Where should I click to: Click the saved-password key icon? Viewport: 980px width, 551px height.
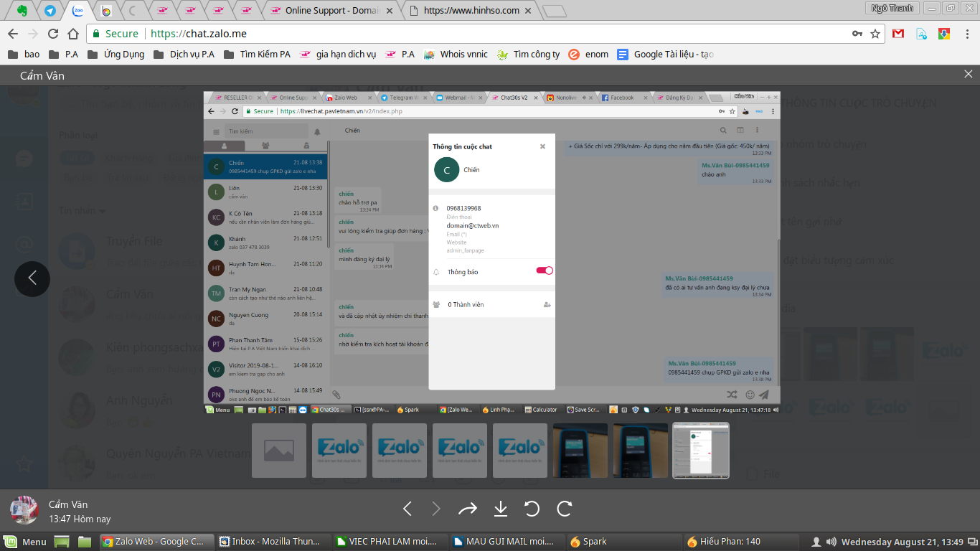(857, 34)
